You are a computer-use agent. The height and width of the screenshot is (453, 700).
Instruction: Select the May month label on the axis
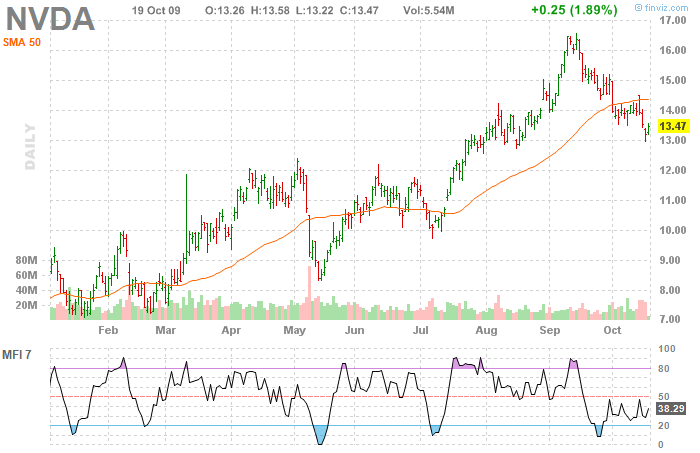pyautogui.click(x=294, y=329)
